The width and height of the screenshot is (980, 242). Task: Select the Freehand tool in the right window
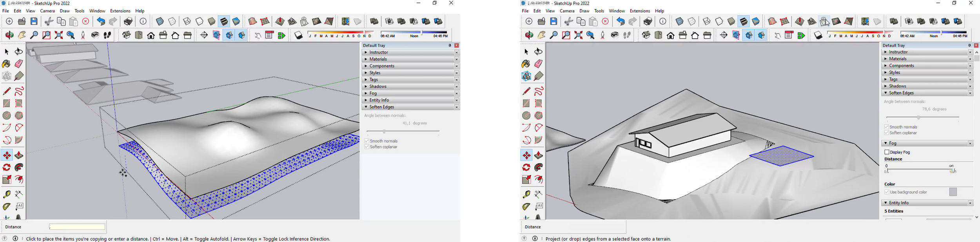539,91
